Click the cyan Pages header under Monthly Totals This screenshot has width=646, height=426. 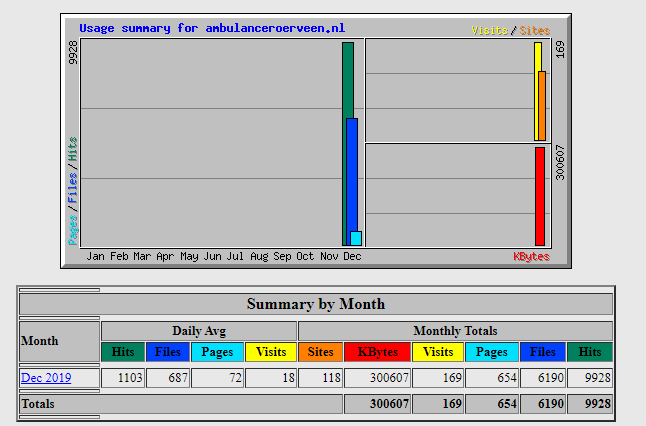[491, 352]
